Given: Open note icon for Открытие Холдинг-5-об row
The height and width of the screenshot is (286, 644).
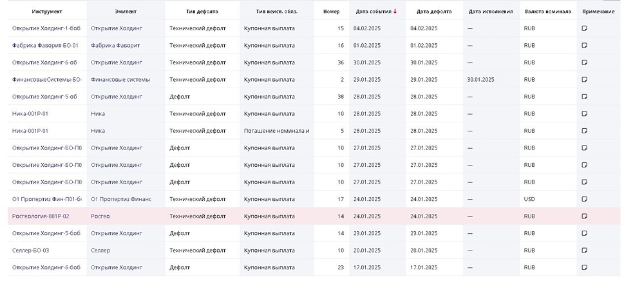Looking at the screenshot, I should click(584, 97).
